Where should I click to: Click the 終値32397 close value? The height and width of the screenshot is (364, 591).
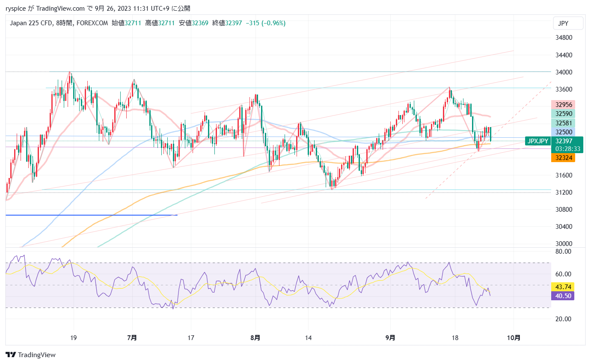click(x=227, y=23)
